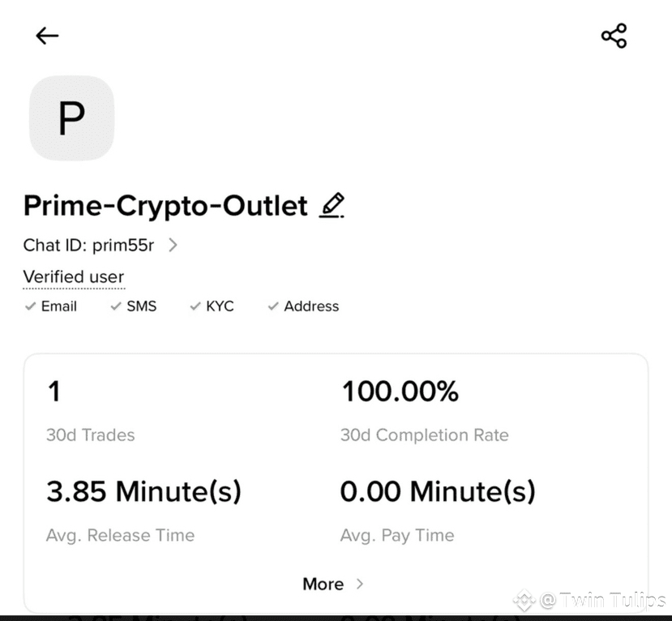This screenshot has height=621, width=672.
Task: Click the Binance watermark logo icon
Action: [x=524, y=600]
